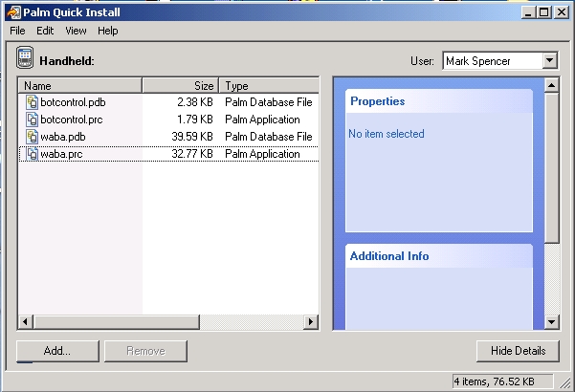Click the botcontrol.prc file icon

tap(32, 120)
